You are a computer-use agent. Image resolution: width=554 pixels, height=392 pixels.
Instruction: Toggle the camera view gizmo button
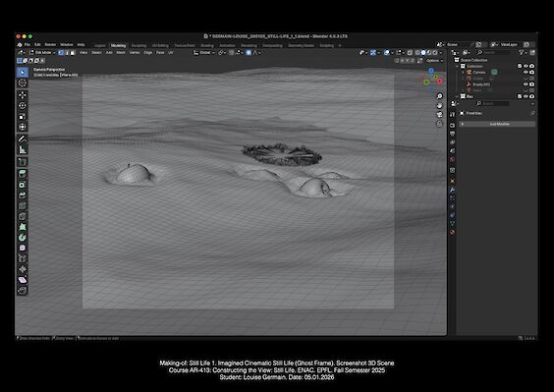click(439, 115)
